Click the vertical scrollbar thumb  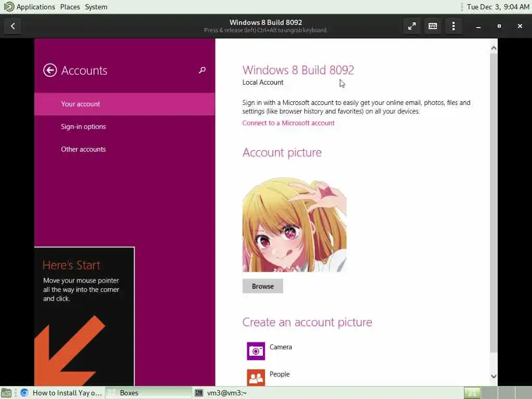pyautogui.click(x=494, y=203)
